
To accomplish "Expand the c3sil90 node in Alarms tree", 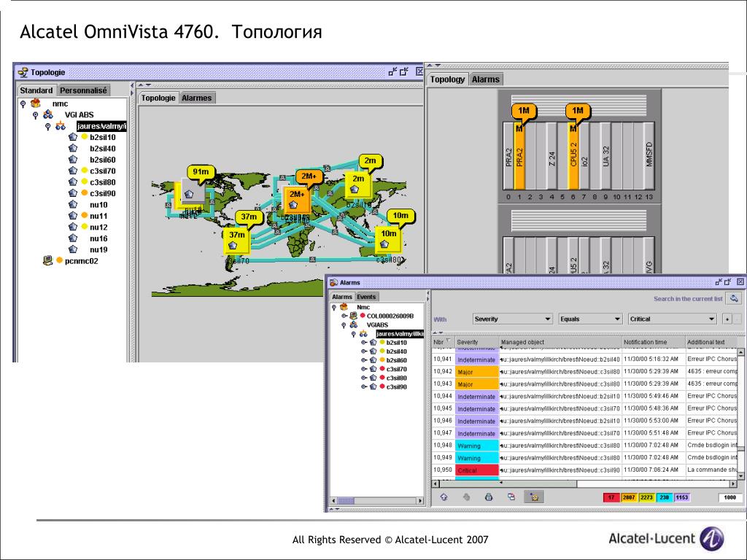I will click(364, 386).
